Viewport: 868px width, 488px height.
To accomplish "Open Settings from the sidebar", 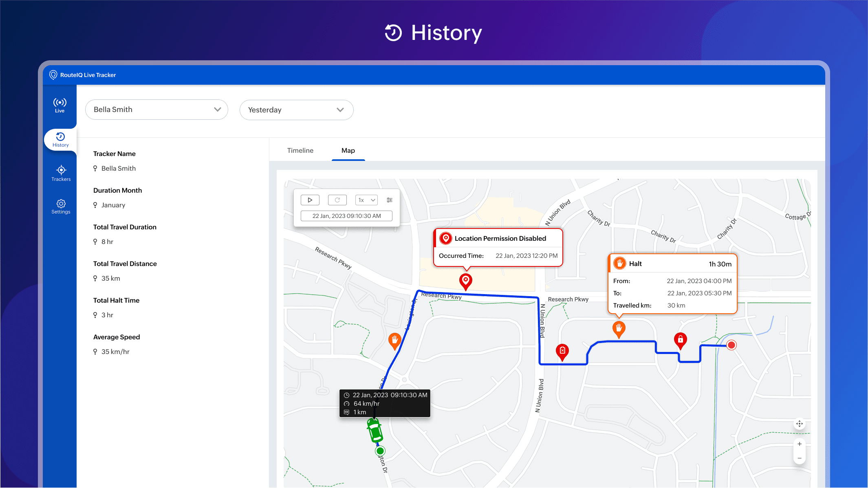I will coord(61,207).
